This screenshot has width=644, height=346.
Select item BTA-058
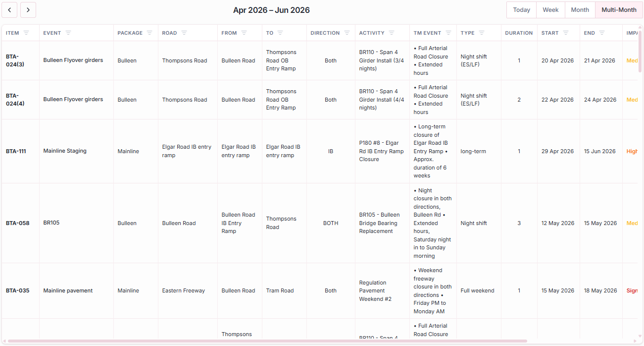pyautogui.click(x=17, y=223)
